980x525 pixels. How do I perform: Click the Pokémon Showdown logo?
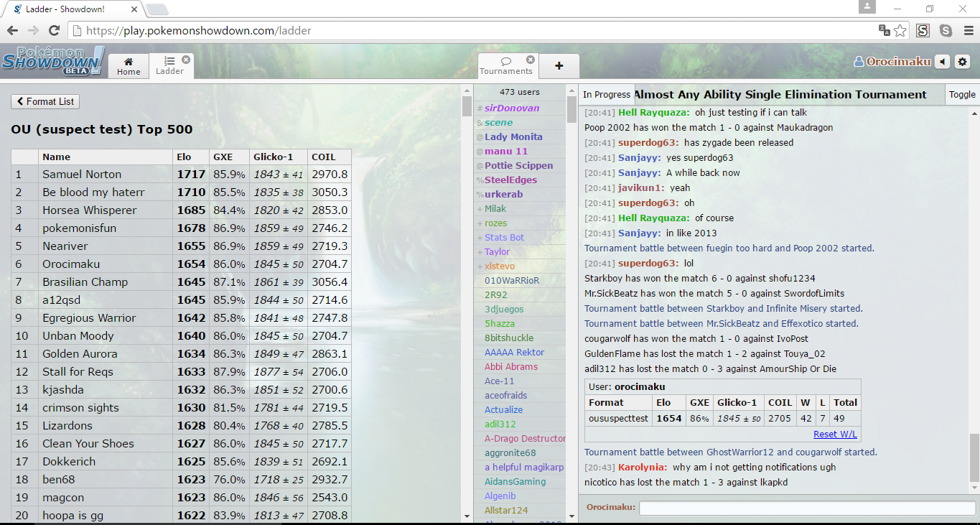coord(52,61)
